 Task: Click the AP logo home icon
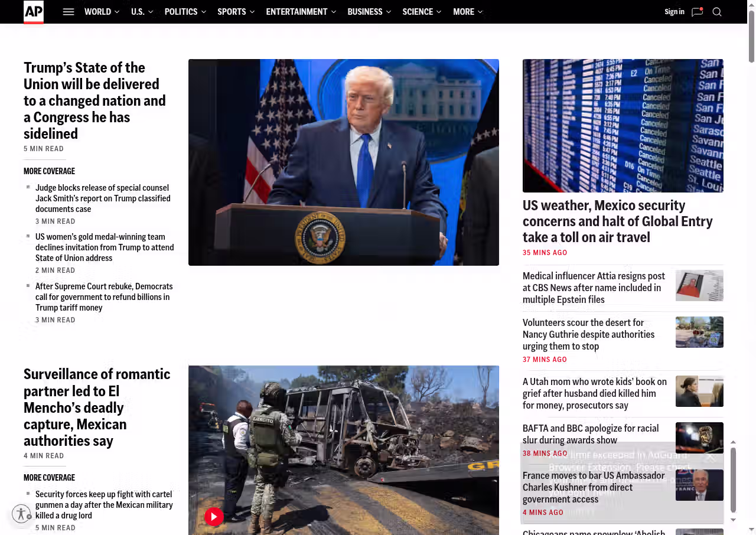click(34, 12)
